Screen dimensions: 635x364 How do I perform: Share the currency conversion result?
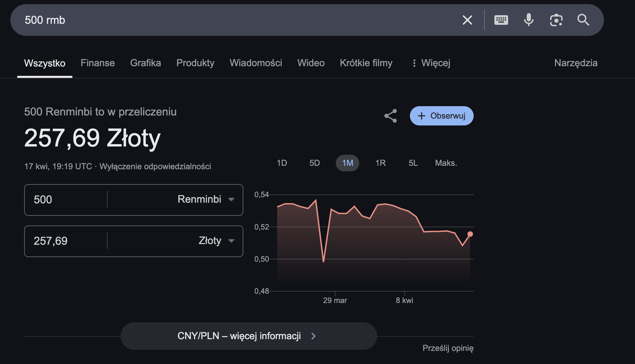click(x=391, y=116)
